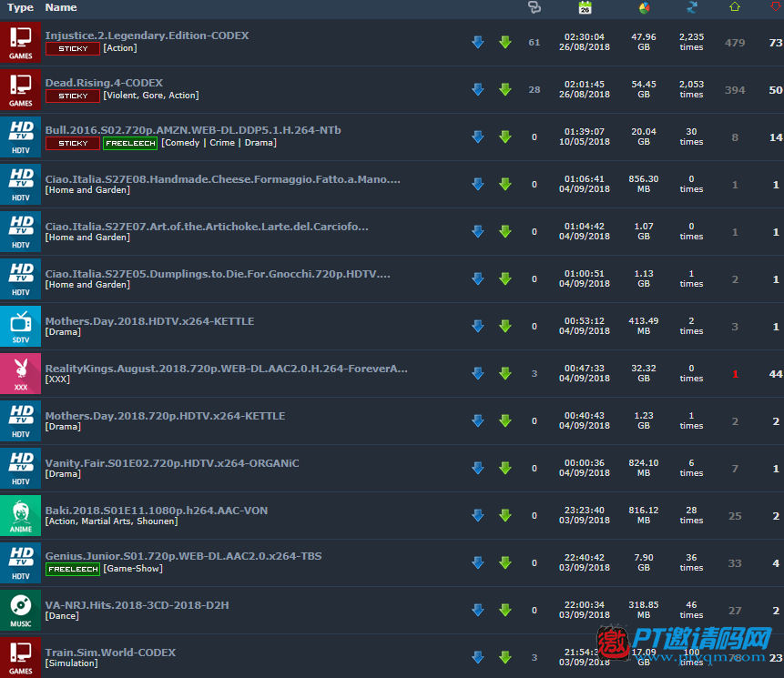This screenshot has height=678, width=784.
Task: Click '2,235 times' snatched count
Action: tap(691, 42)
